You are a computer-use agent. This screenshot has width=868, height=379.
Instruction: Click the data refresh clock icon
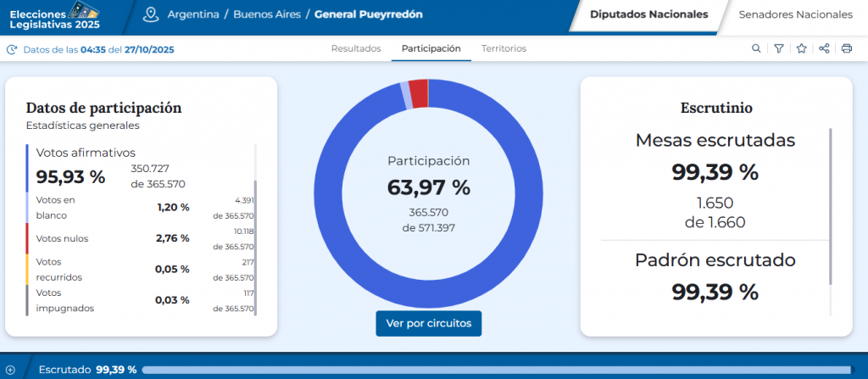12,49
